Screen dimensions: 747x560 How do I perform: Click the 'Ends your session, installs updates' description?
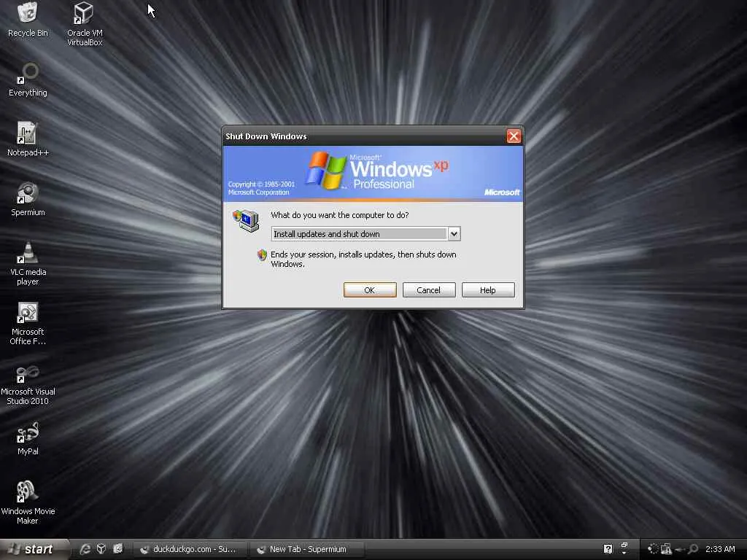(363, 259)
